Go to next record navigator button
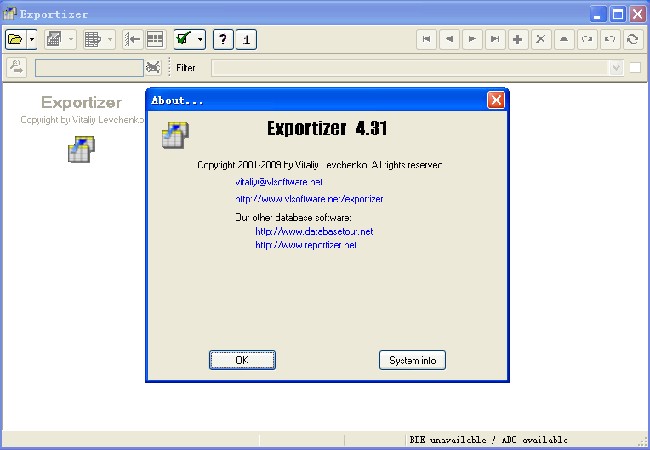Viewport: 650px width, 450px height. [472, 39]
